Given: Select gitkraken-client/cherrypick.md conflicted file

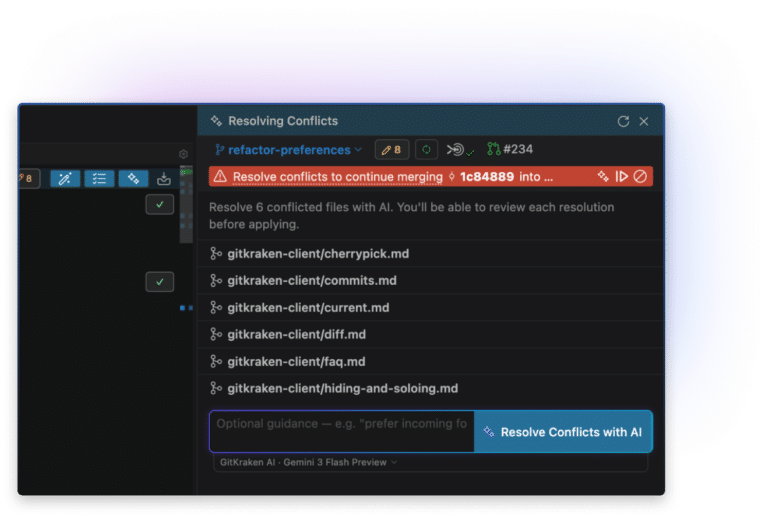Looking at the screenshot, I should tap(431, 254).
